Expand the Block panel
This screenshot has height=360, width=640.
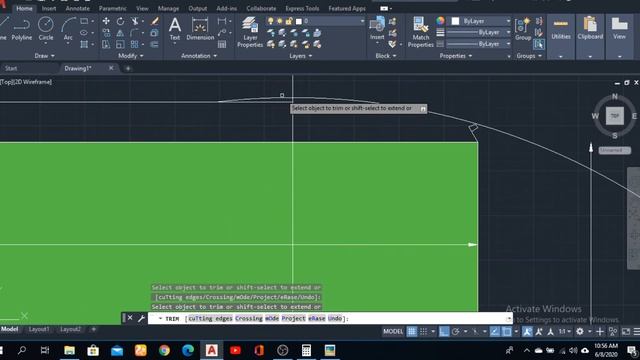point(386,56)
